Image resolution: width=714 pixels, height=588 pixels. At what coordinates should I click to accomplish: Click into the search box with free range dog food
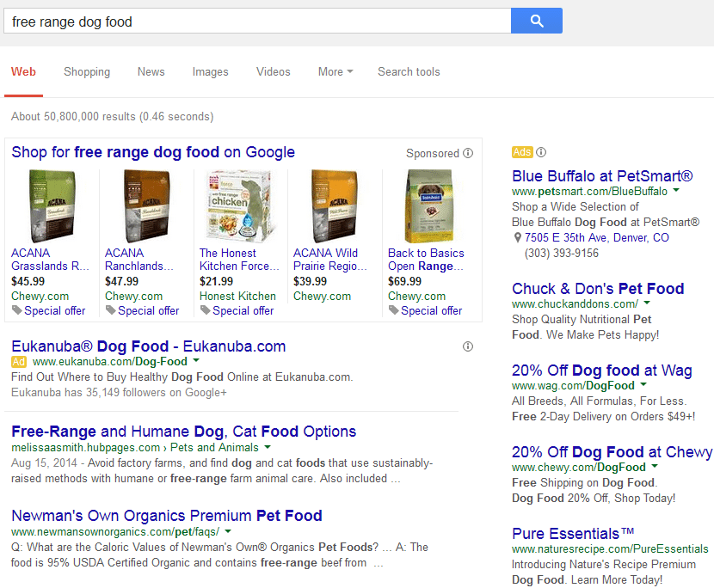(257, 21)
